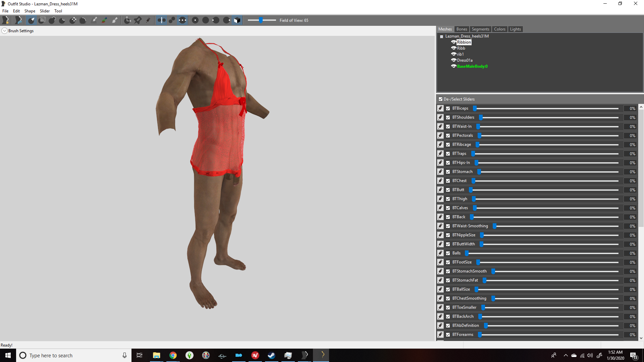Uncheck the BTThigh slider checkbox
Viewport: 644px width, 362px height.
point(448,199)
